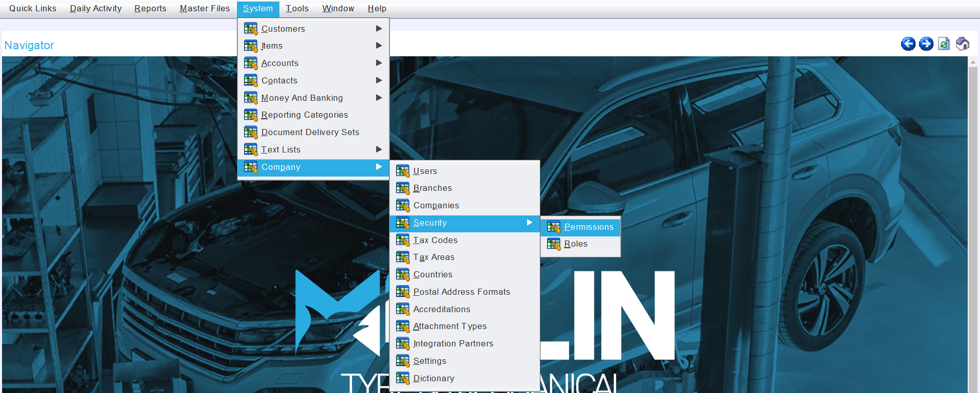Click the icon beside Branches
Screen dimensions: 980x393
[403, 188]
